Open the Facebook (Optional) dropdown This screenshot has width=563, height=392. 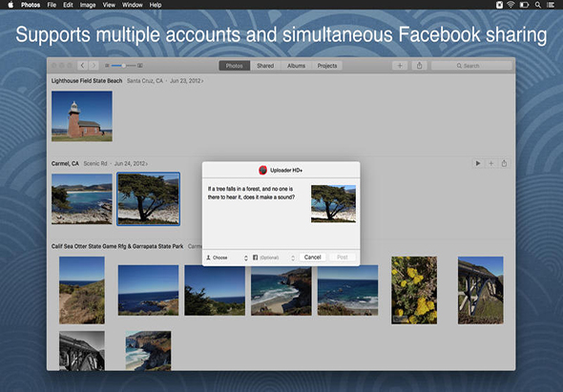(274, 258)
